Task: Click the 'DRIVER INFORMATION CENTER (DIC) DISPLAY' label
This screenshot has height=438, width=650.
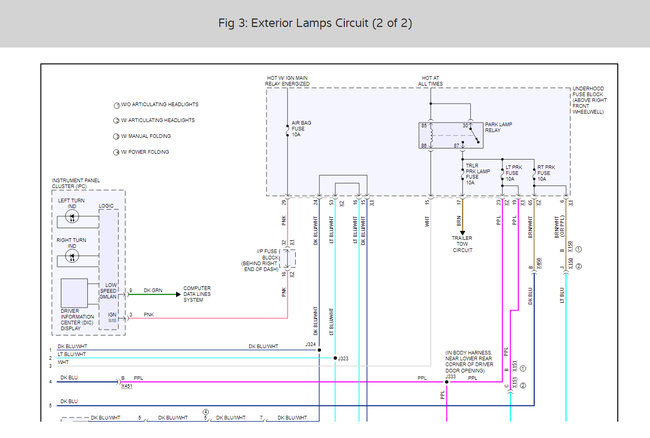Action: 77,319
